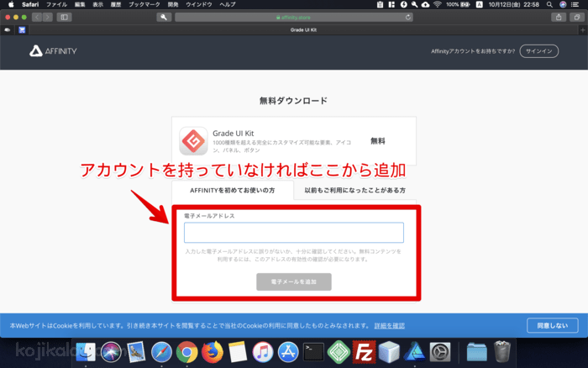Open the Mail stamp icon in Dock
This screenshot has height=368, width=588.
136,352
